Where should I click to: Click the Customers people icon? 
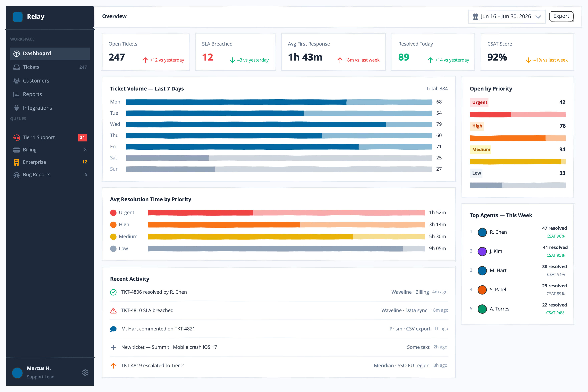17,81
